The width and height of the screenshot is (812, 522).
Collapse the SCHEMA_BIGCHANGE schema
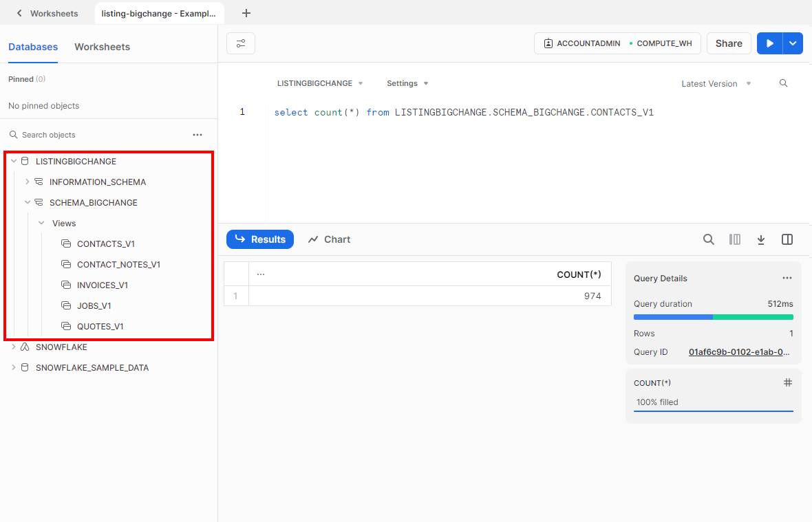pos(28,203)
